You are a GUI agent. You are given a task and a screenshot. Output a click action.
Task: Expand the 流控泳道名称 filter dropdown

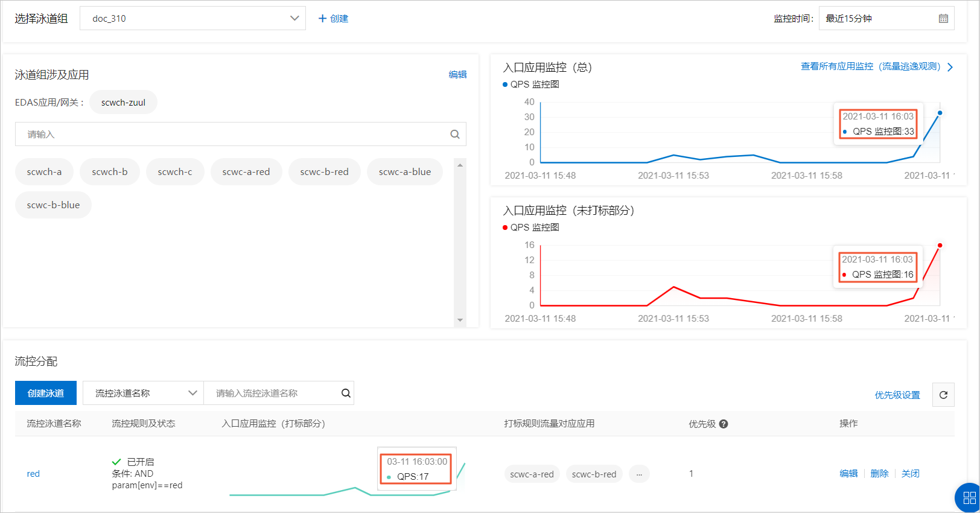pos(143,393)
